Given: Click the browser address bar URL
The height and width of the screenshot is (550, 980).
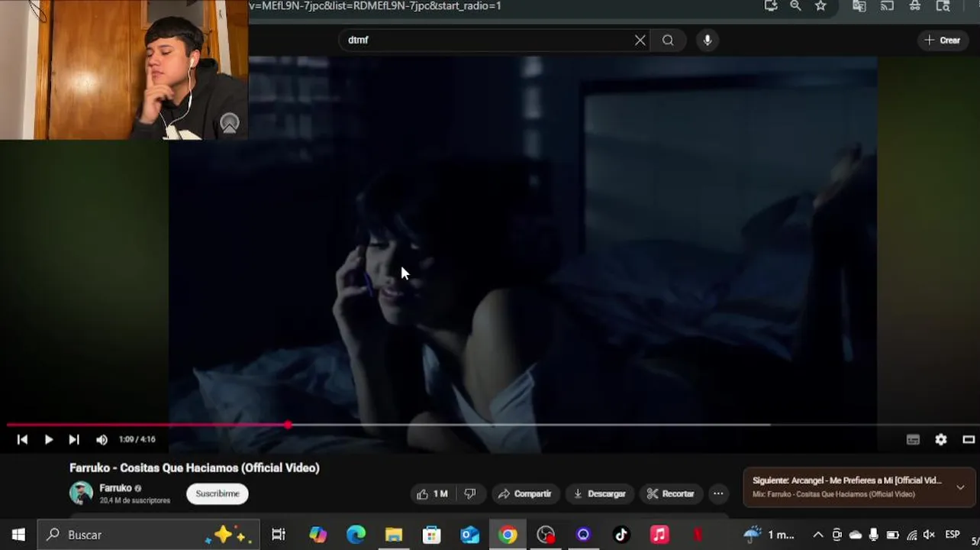Looking at the screenshot, I should point(376,6).
